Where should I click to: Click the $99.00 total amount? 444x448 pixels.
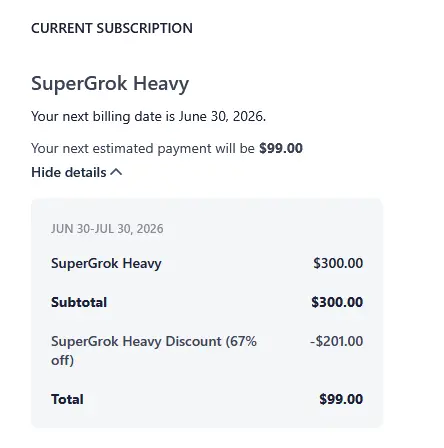341,399
